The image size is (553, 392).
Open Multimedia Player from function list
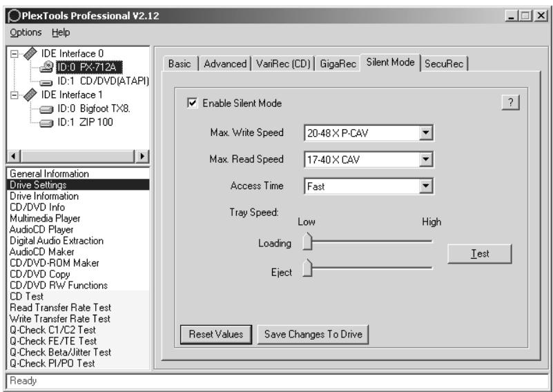[78, 218]
